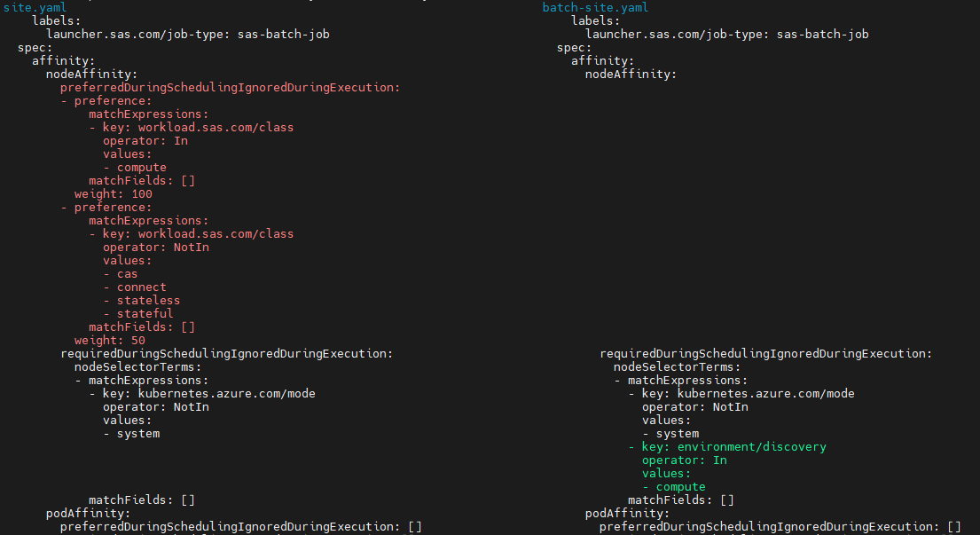Click the podAffinity line in site.yaml
The height and width of the screenshot is (535, 980).
click(x=70, y=513)
